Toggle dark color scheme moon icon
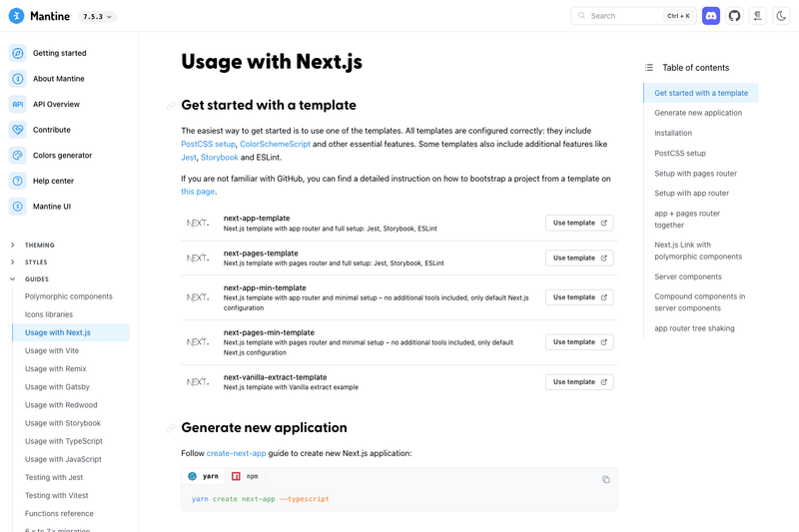799x532 pixels. 781,16
